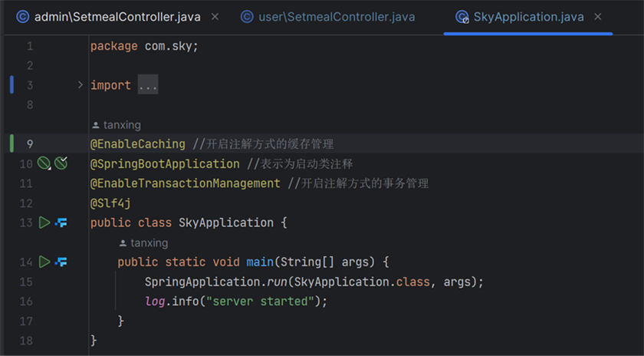Click the comment 表示为启动类注释
Viewport: 644px width, 356px height.
point(300,163)
